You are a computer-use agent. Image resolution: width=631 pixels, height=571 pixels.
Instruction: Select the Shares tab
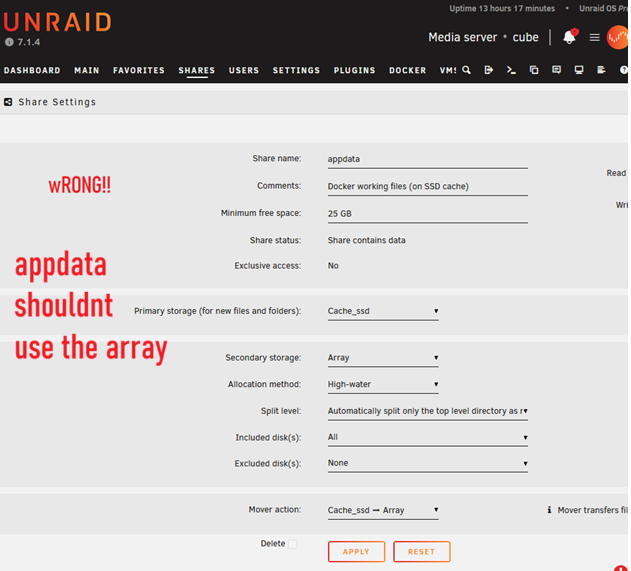197,70
